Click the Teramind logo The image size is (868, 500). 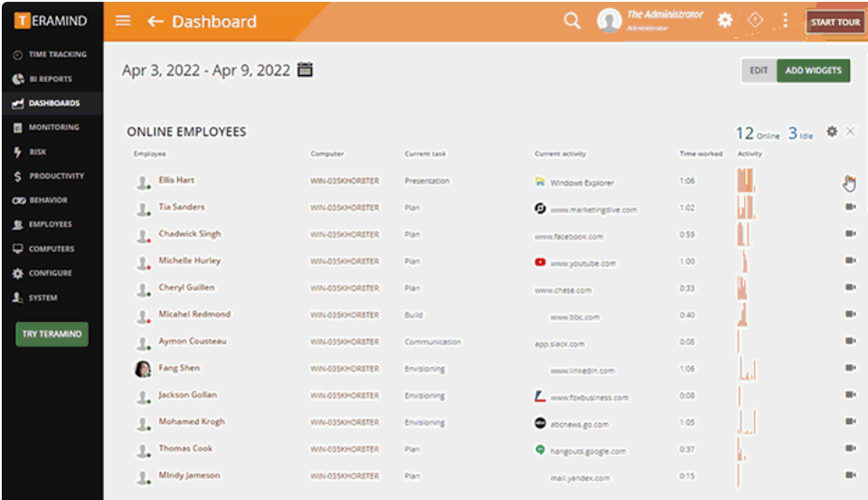pos(51,21)
